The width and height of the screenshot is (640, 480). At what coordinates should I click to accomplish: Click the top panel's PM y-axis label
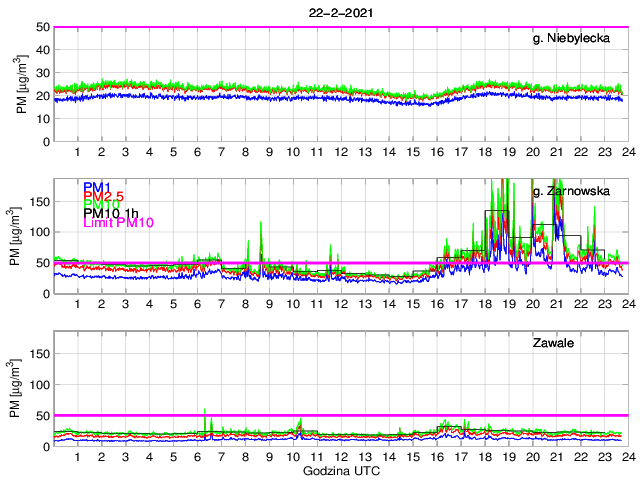click(22, 84)
